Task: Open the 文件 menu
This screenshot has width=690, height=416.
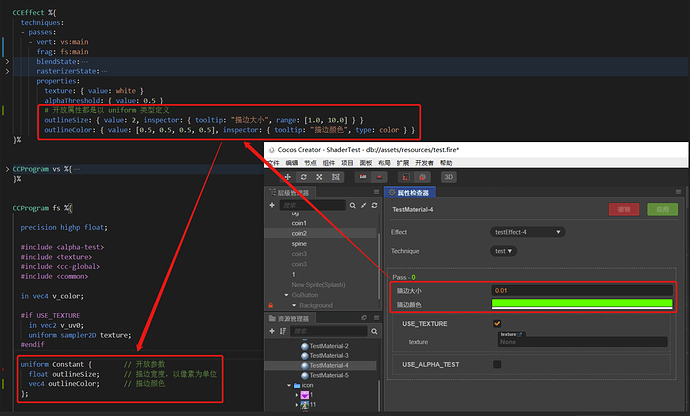Action: coord(274,163)
